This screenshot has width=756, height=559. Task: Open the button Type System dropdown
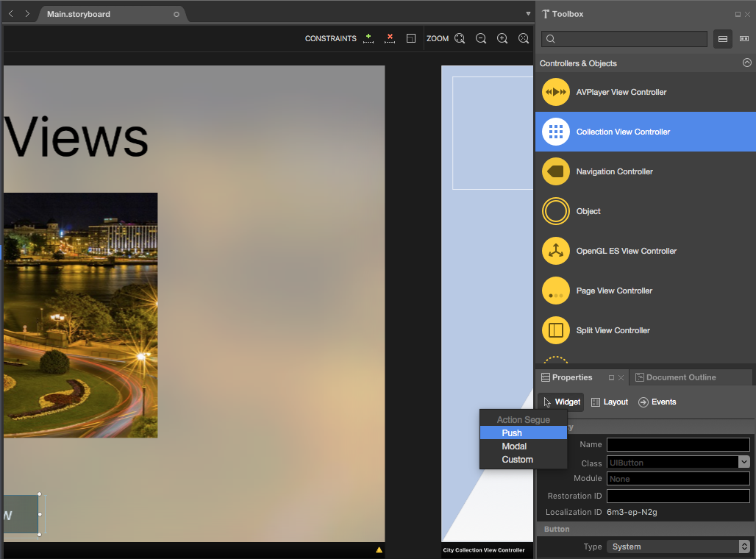click(743, 546)
